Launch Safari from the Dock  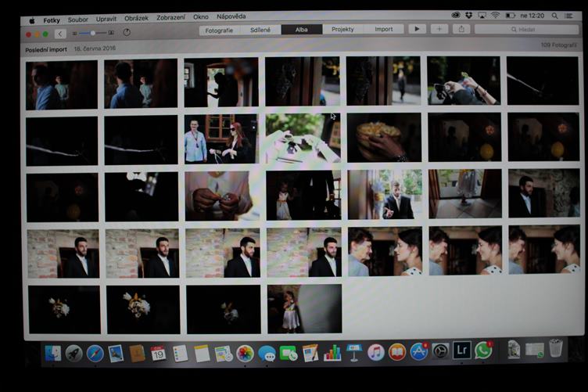(x=95, y=354)
